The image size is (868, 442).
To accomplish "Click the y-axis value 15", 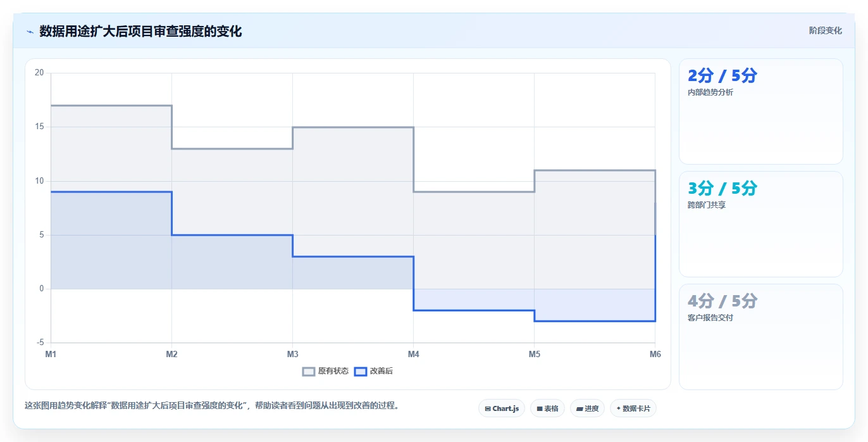I will (x=39, y=127).
